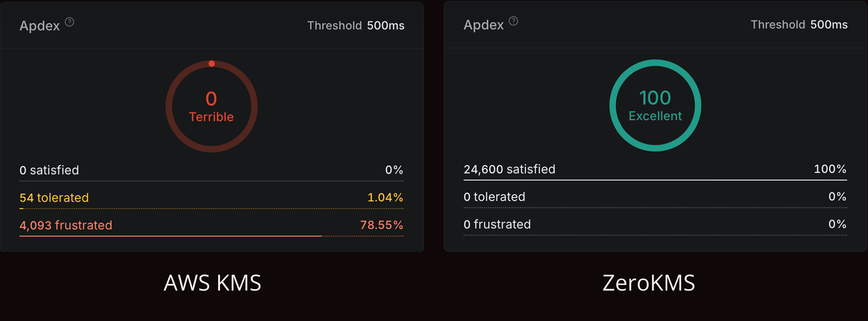
Task: Click the red dot on the Terrible gauge
Action: click(x=212, y=64)
